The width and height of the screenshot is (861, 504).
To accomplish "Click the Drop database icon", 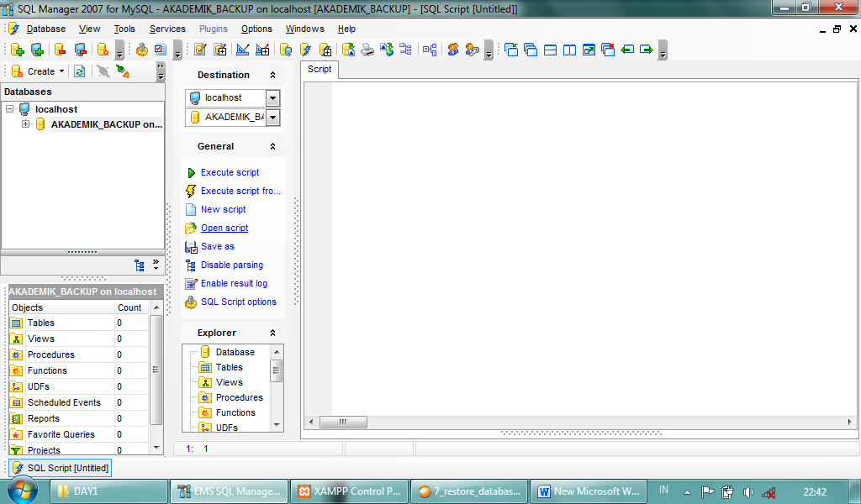I will (61, 50).
